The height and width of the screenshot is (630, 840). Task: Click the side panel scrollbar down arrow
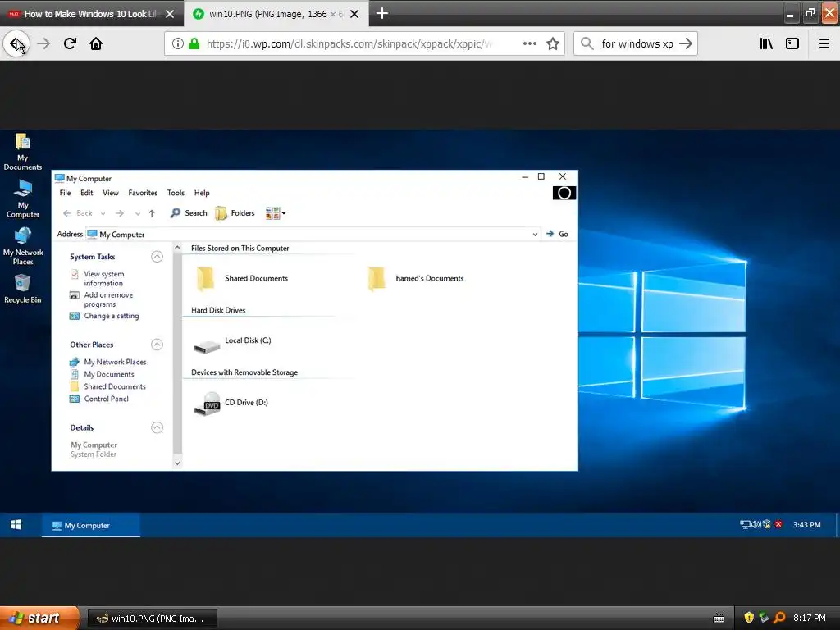177,463
